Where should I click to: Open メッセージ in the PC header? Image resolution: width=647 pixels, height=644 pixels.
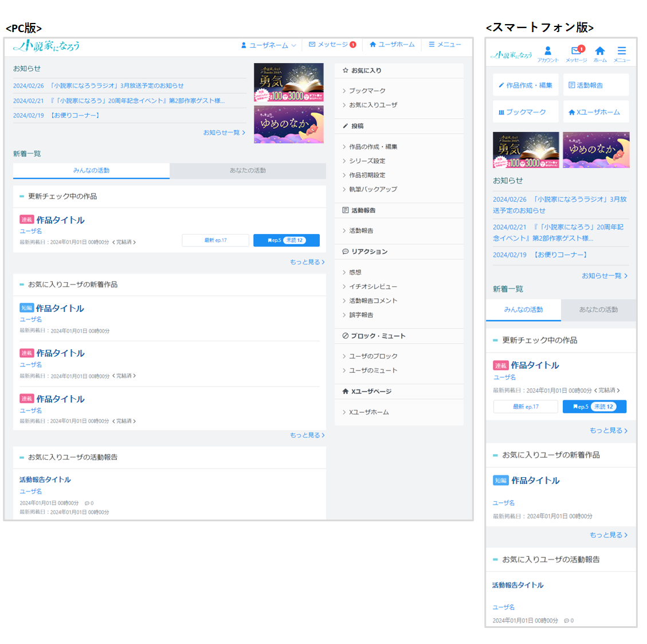(x=332, y=45)
